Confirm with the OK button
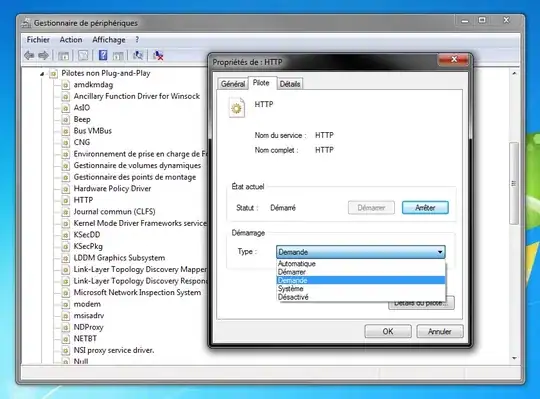The width and height of the screenshot is (540, 399). pos(388,331)
